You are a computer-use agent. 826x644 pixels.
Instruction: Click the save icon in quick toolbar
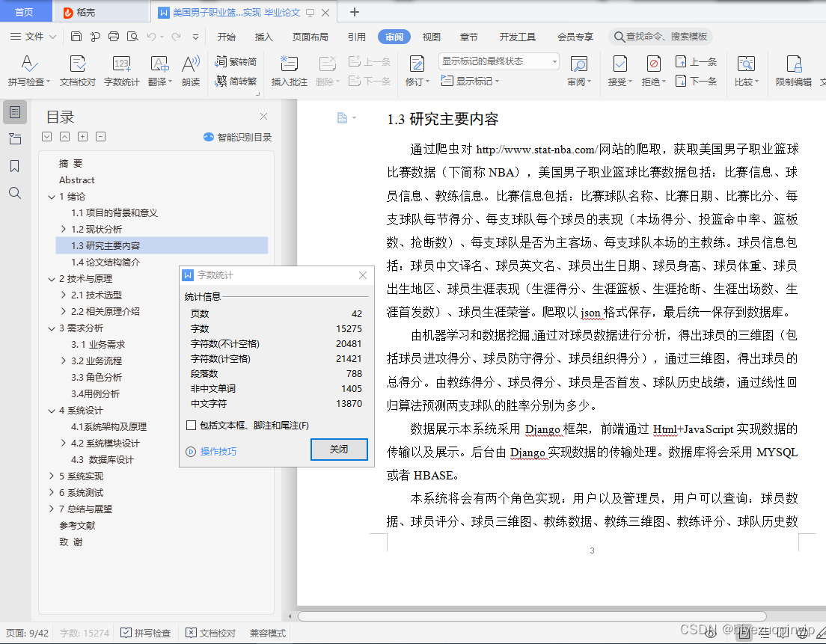[x=76, y=37]
